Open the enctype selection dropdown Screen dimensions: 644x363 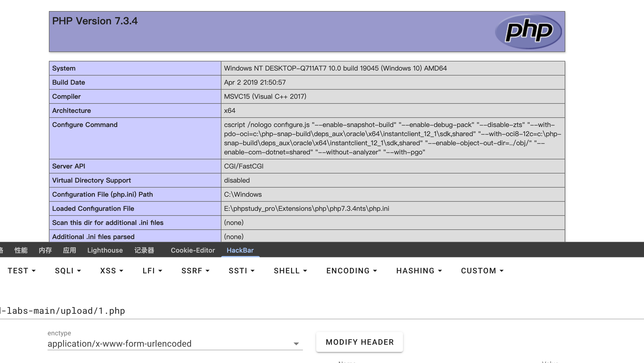175,344
